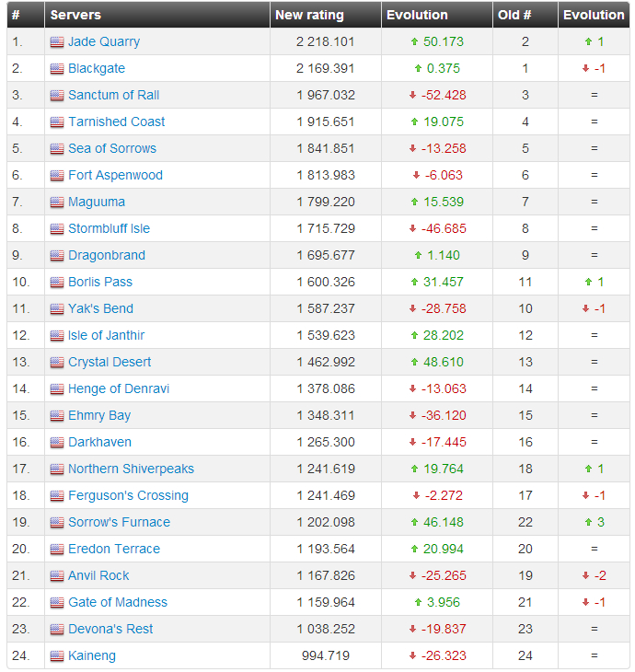
Task: Click the evolution value 1.140
Action: 444,255
